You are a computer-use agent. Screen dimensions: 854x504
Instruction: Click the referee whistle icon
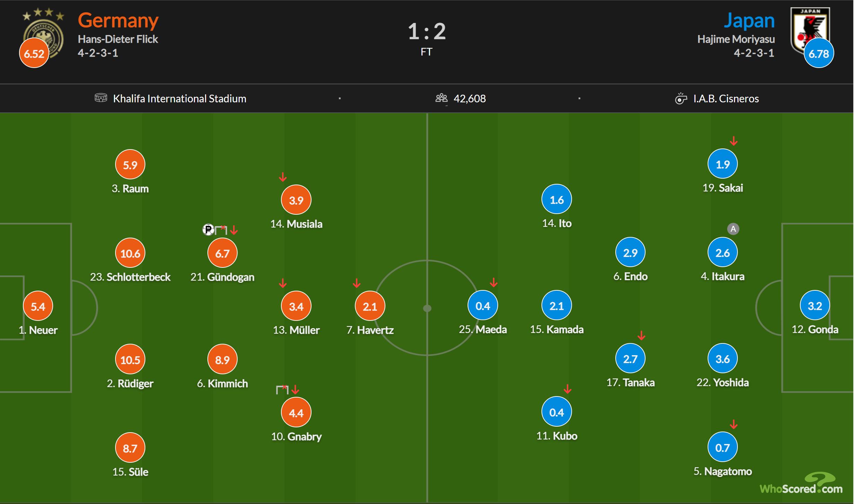pyautogui.click(x=681, y=99)
